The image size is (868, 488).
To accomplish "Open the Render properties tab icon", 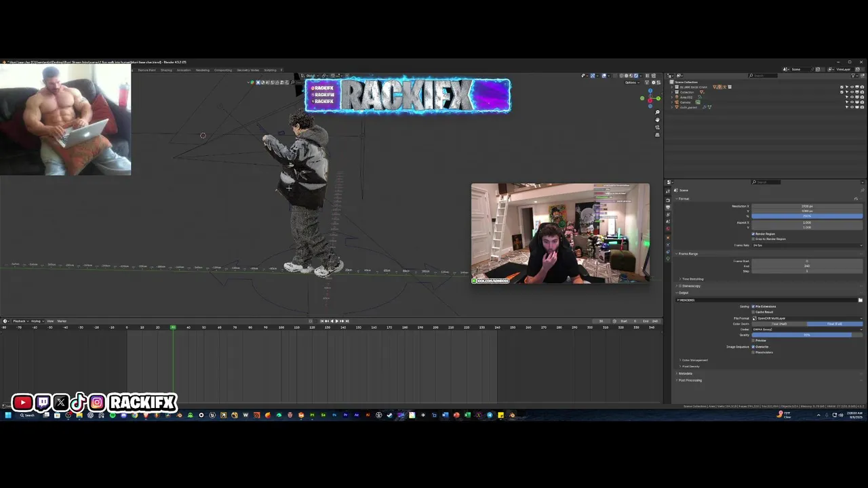I will click(668, 199).
